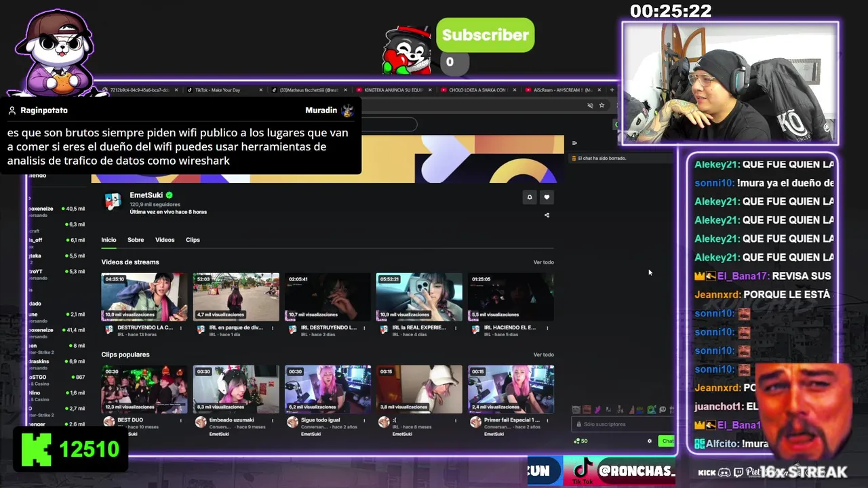Play the 'BEST DUO' clip thumbnail
868x488 pixels.
point(144,389)
